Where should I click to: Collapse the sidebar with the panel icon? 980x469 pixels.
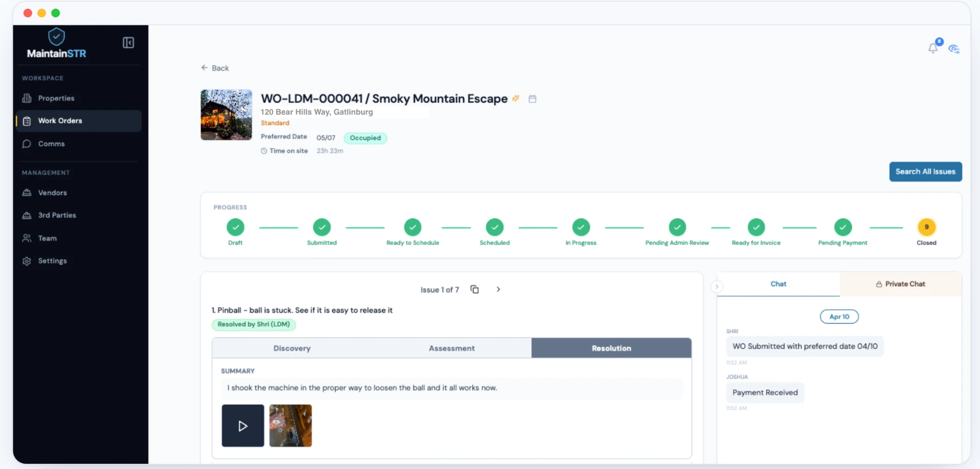(x=128, y=42)
